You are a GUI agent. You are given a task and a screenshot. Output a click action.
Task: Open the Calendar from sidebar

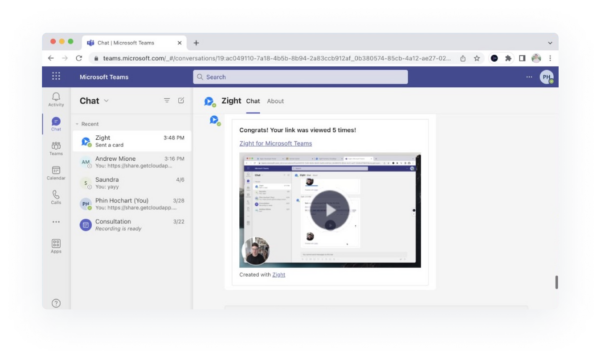pos(56,173)
